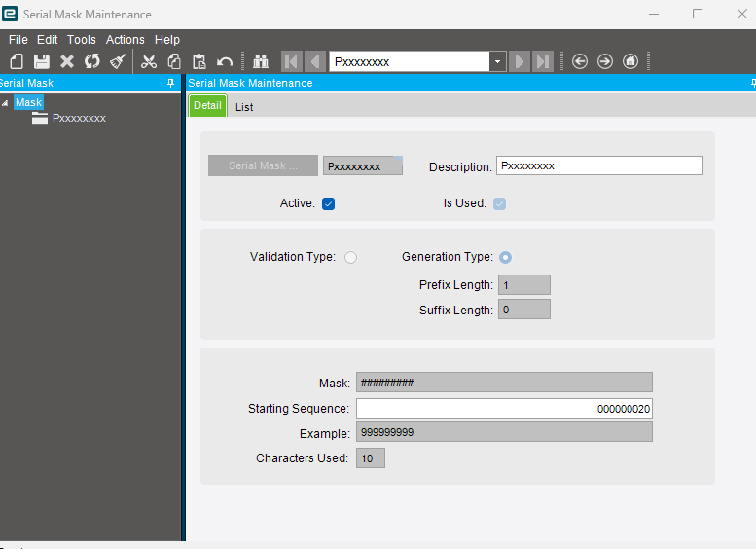Click the Paste clipboard icon
Image resolution: width=756 pixels, height=549 pixels.
[x=199, y=61]
